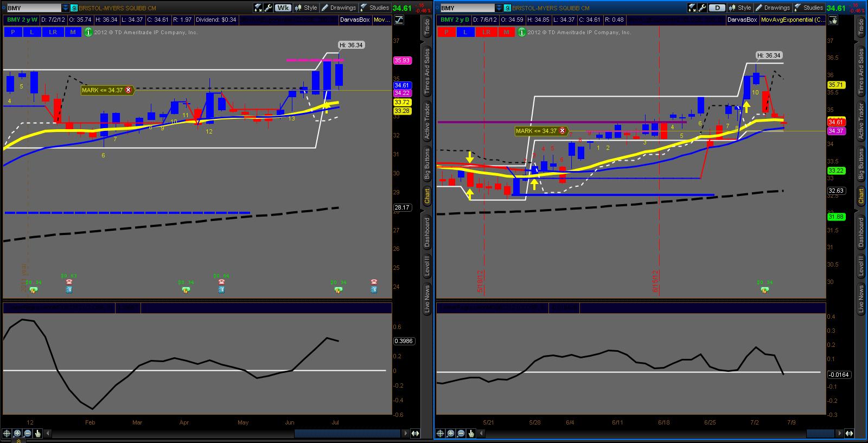This screenshot has height=443, width=868.
Task: Click the left chart horizontal scrollbar thumb
Action: [x=347, y=433]
